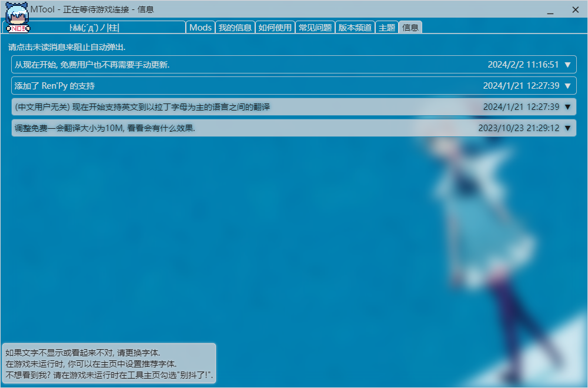
Task: Click the MTool Cirno mascot icon
Action: tap(17, 17)
